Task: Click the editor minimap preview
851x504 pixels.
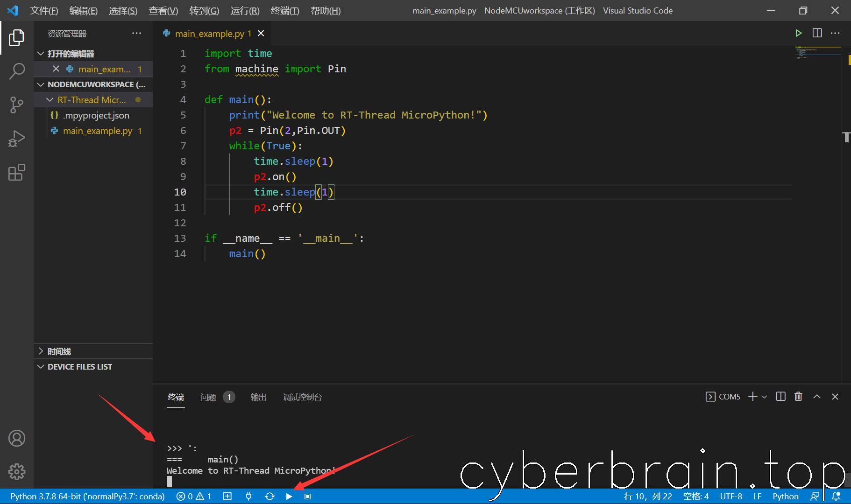Action: coord(818,52)
